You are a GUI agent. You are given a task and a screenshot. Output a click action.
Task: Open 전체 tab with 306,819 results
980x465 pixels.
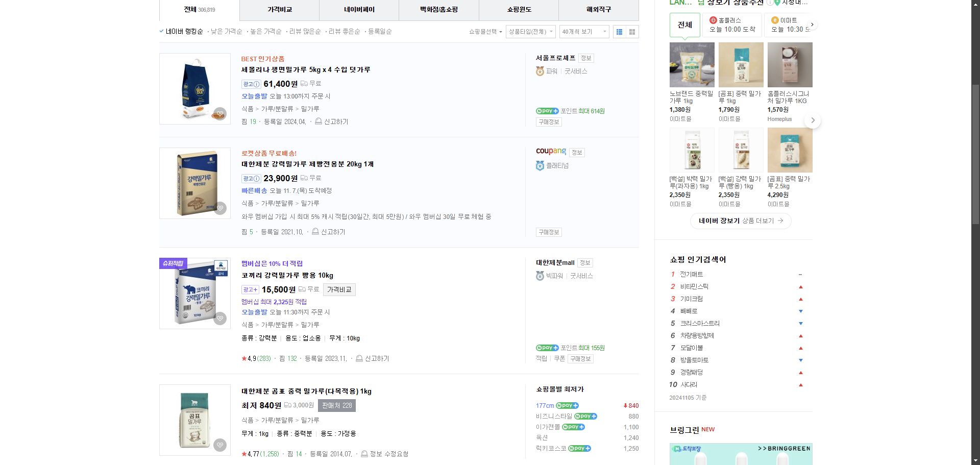click(200, 10)
